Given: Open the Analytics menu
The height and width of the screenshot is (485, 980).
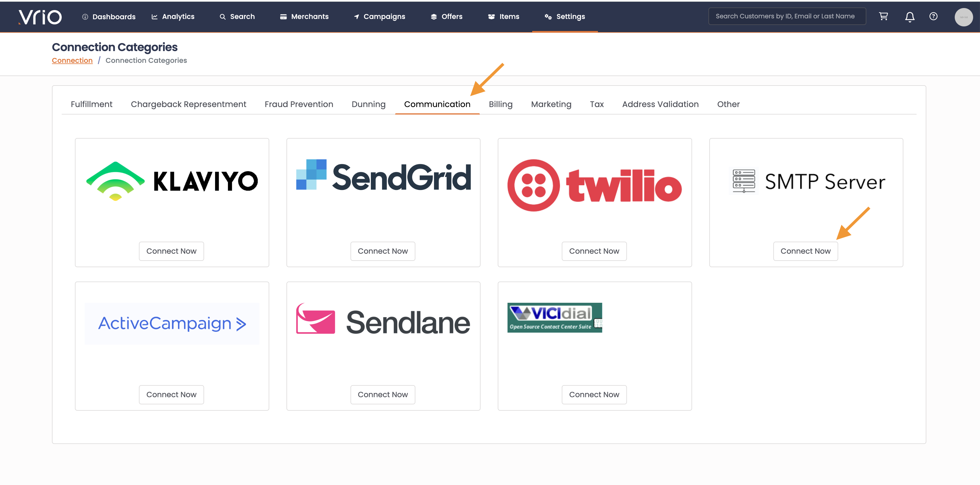Looking at the screenshot, I should pyautogui.click(x=173, y=17).
